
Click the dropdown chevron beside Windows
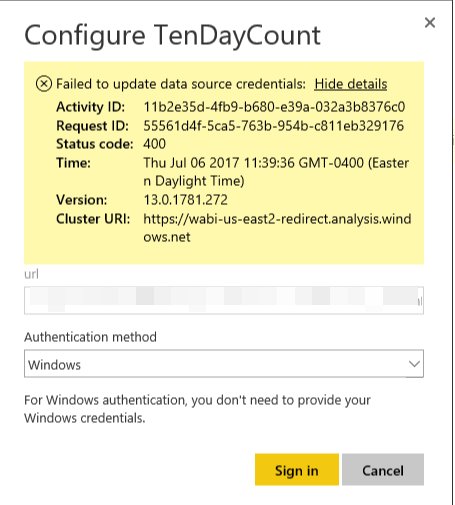pyautogui.click(x=414, y=364)
